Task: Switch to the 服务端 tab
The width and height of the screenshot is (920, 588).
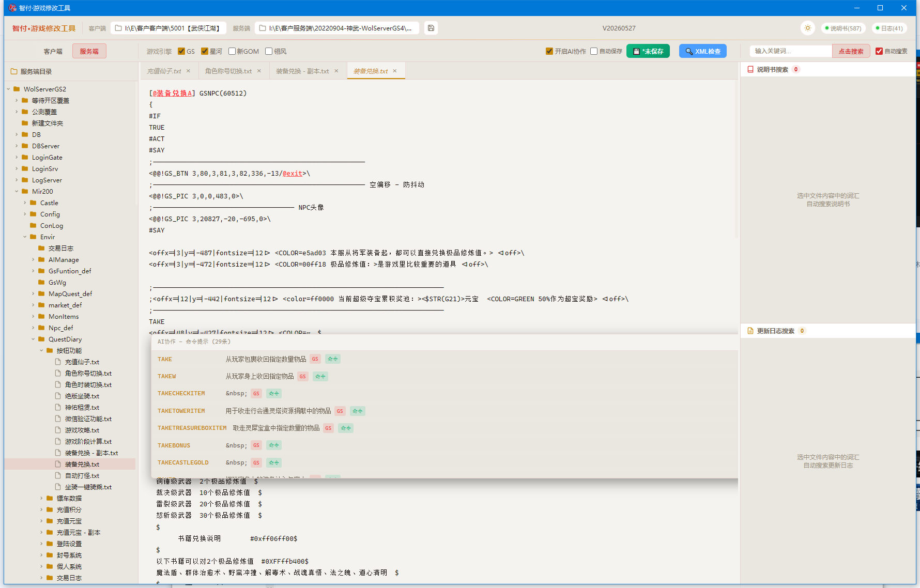Action: point(89,51)
